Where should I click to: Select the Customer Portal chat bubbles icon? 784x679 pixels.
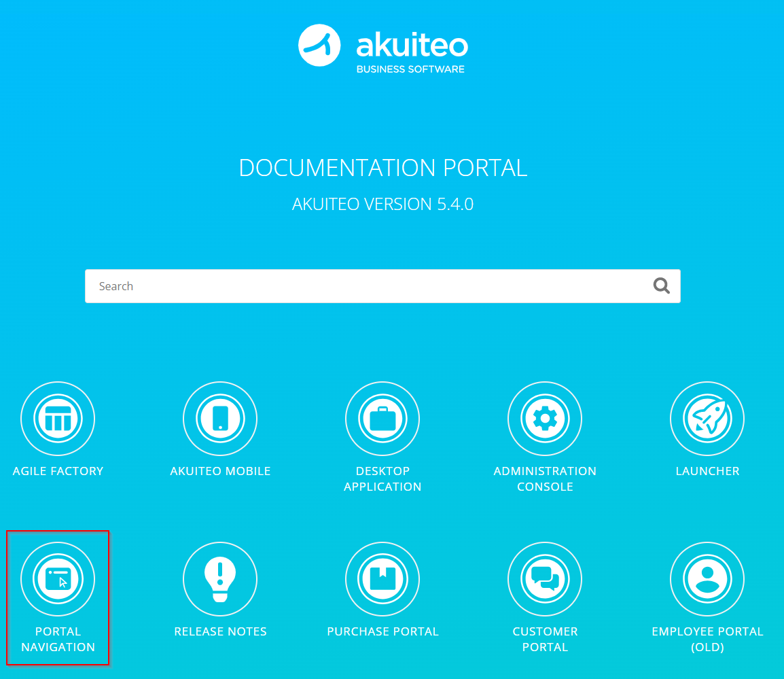[x=545, y=579]
